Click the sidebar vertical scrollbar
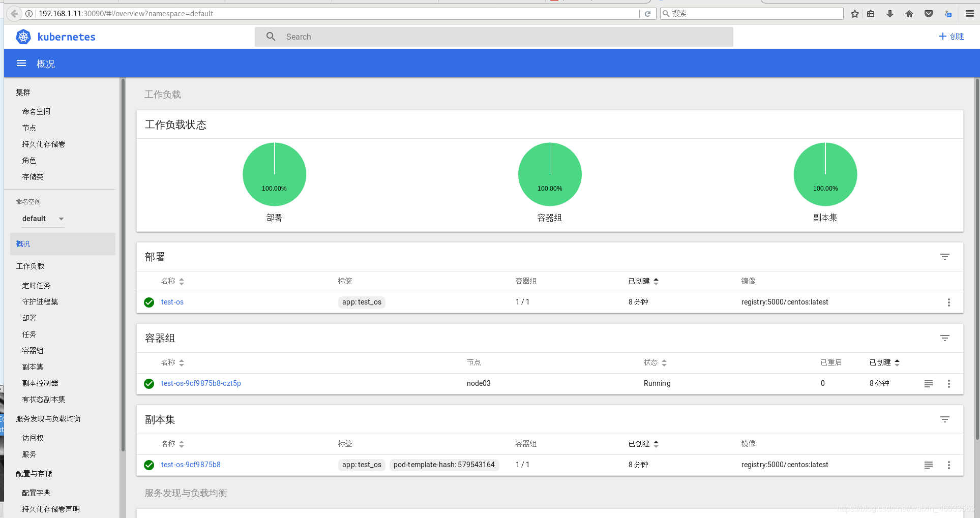This screenshot has width=980, height=518. point(123,264)
